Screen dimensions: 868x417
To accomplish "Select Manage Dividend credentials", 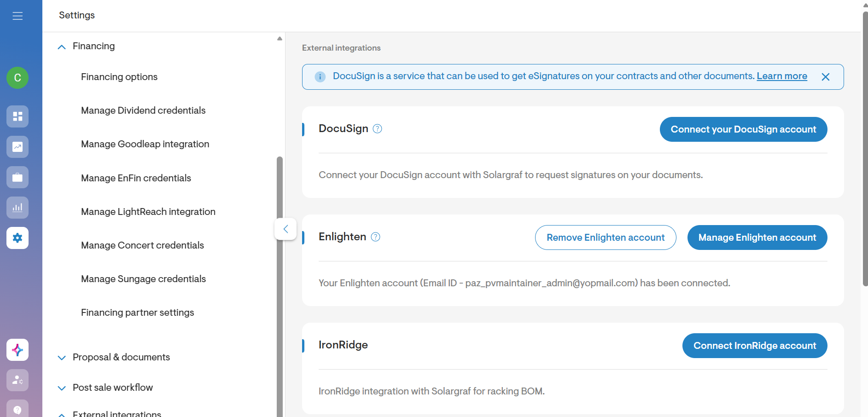I will tap(143, 110).
